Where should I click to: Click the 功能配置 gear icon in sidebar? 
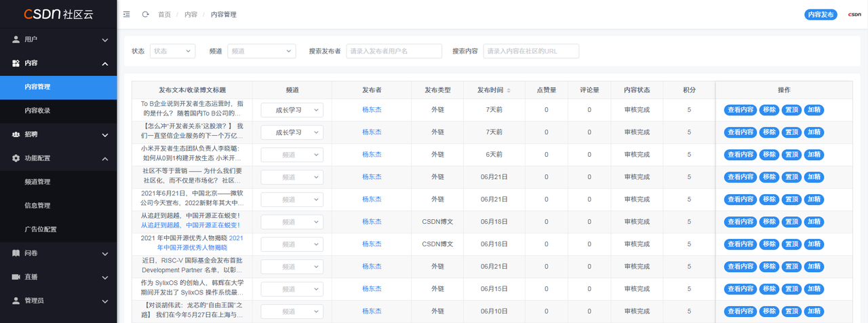coord(16,158)
